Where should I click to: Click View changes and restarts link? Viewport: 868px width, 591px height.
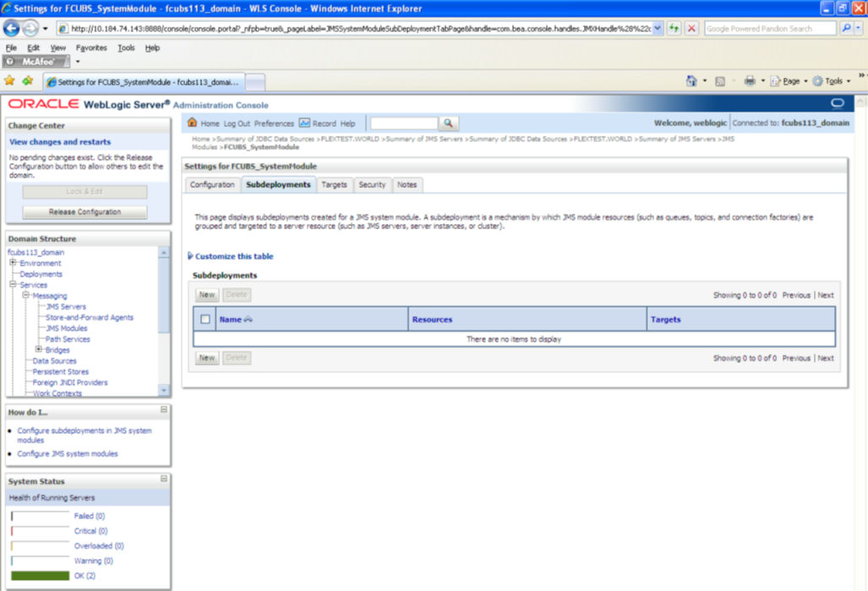coord(60,142)
